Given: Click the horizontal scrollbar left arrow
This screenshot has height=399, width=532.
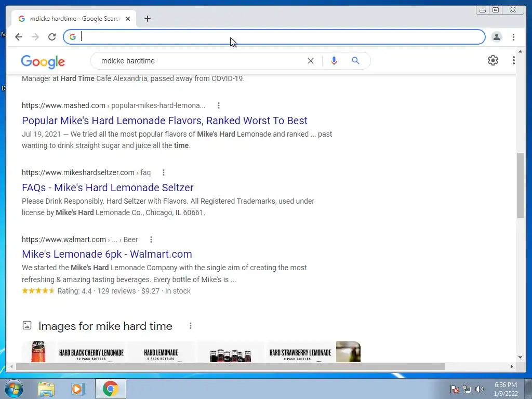Looking at the screenshot, I should click(11, 366).
